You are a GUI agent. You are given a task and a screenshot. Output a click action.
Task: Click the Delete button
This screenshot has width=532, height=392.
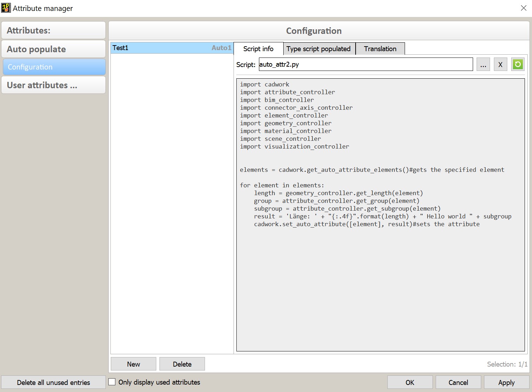click(x=182, y=364)
